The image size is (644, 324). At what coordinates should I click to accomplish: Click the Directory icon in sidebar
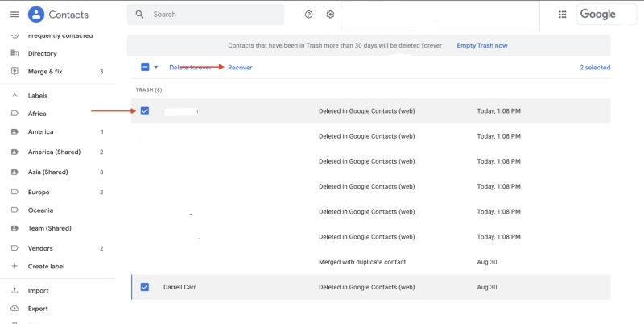click(14, 53)
